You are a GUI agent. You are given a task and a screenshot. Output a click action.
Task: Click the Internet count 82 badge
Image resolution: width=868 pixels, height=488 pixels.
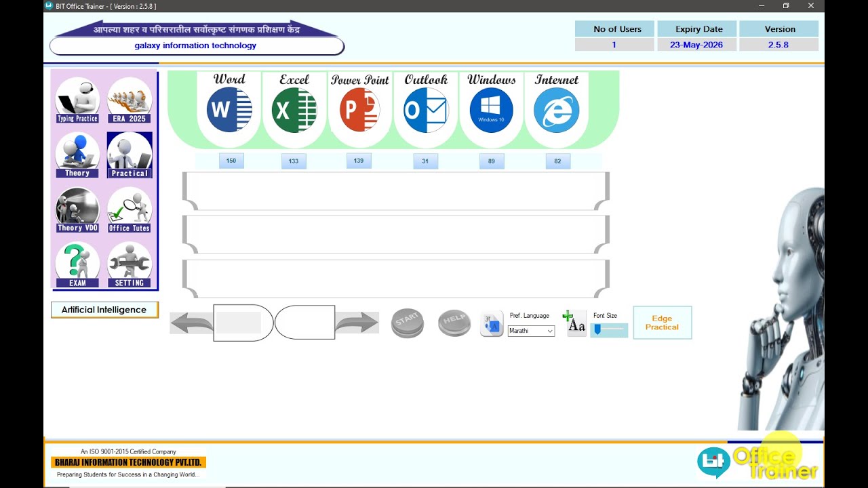(x=557, y=161)
